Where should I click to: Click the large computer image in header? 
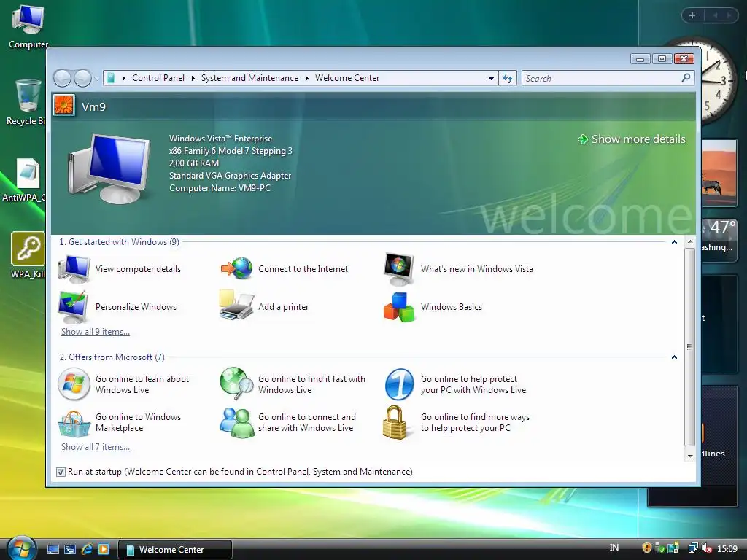coord(110,168)
